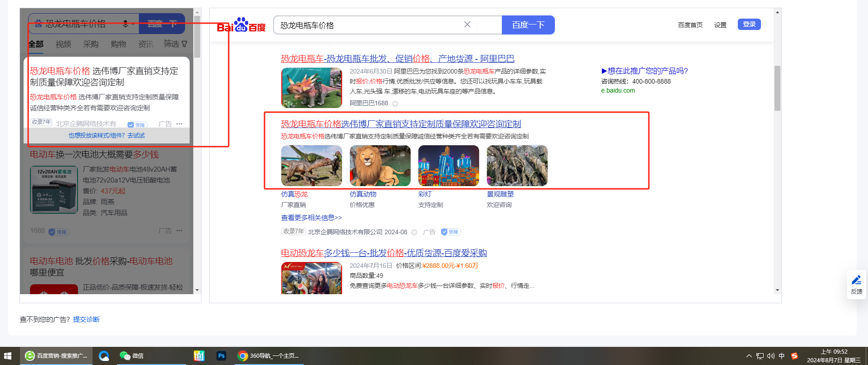Click the 提交诊断 link
The width and height of the screenshot is (868, 365).
coord(86,320)
